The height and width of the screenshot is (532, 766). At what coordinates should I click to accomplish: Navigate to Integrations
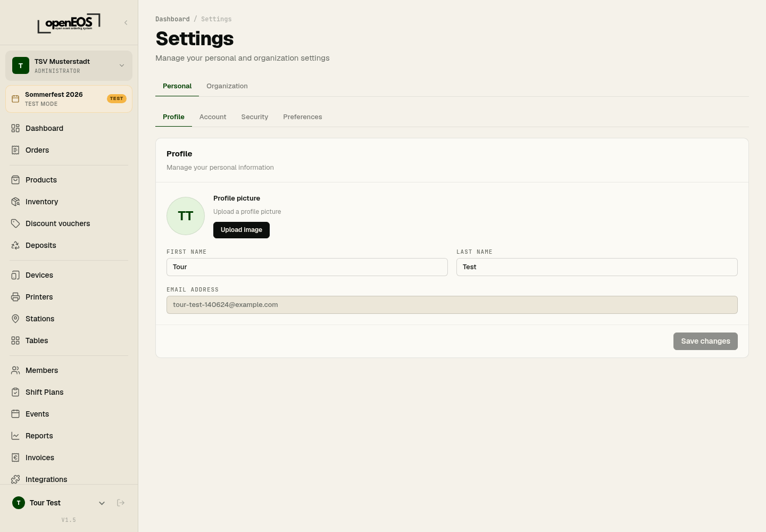[46, 479]
